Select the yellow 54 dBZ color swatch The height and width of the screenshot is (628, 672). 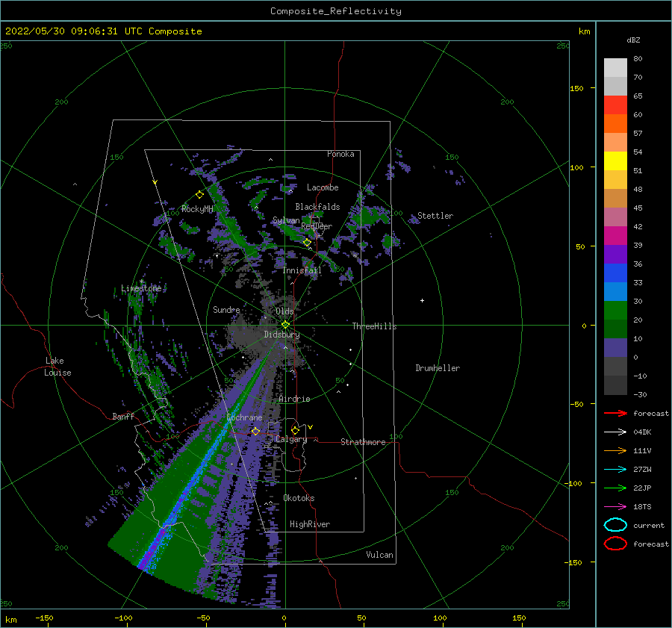615,161
